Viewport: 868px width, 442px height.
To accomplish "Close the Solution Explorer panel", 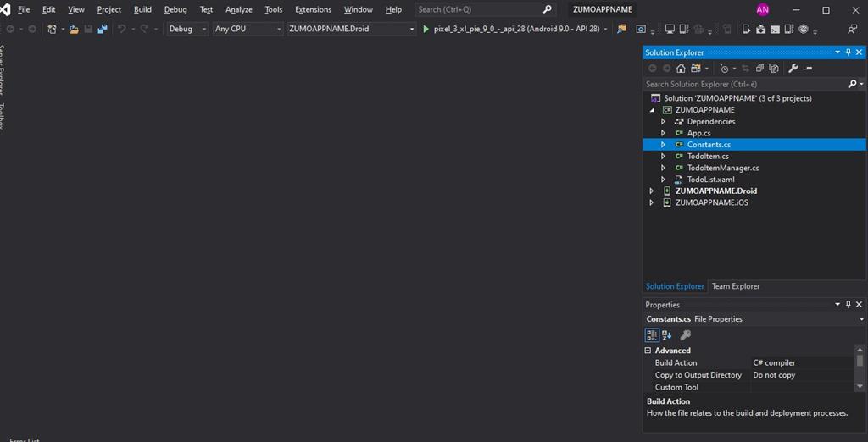I will [860, 52].
